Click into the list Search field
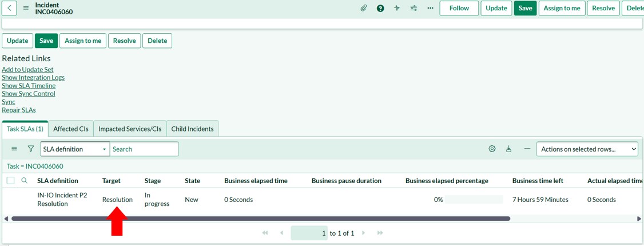The width and height of the screenshot is (644, 246). [144, 149]
